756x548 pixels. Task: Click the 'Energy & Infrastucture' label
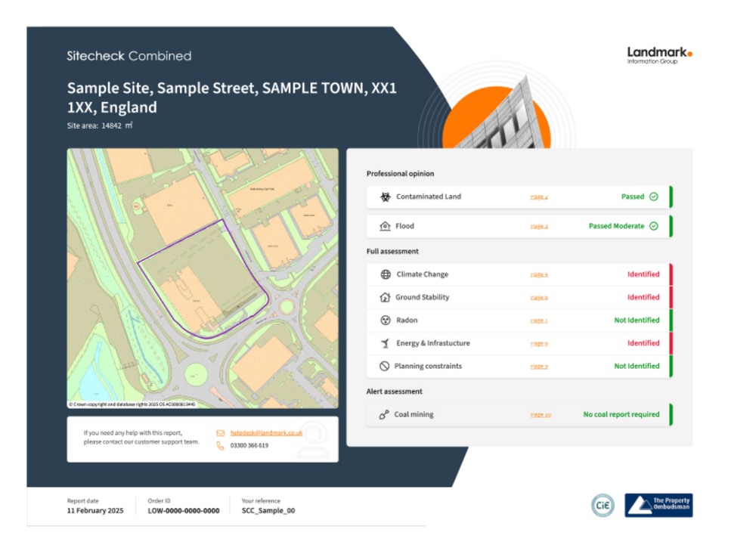click(433, 343)
